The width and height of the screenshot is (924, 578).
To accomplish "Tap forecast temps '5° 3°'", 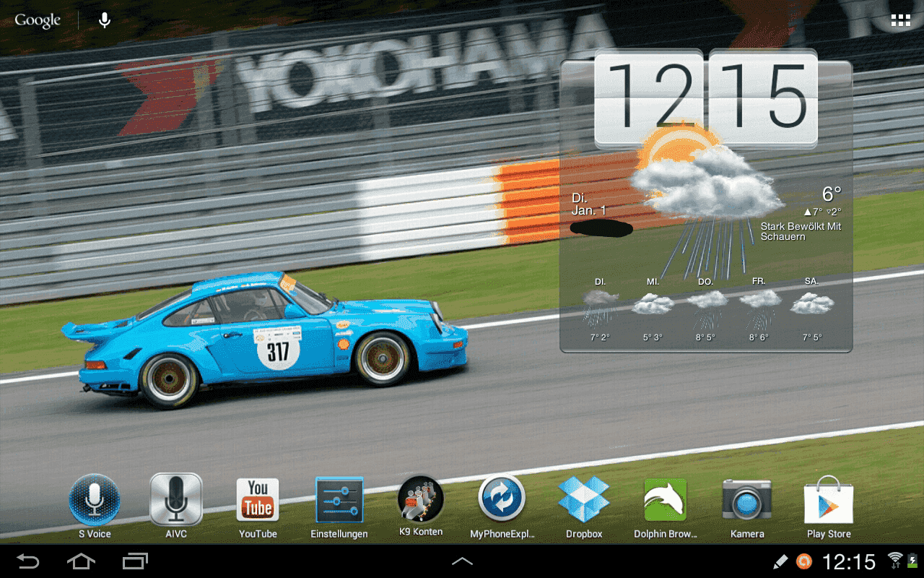I will tap(653, 337).
